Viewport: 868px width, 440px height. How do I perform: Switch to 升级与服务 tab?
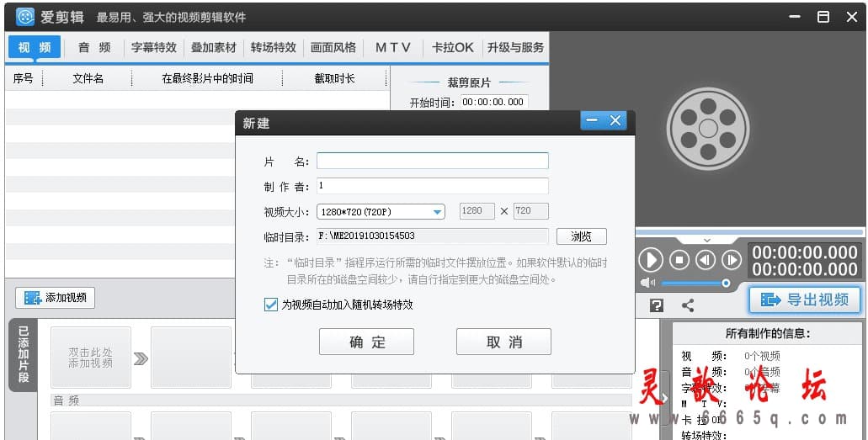(515, 48)
